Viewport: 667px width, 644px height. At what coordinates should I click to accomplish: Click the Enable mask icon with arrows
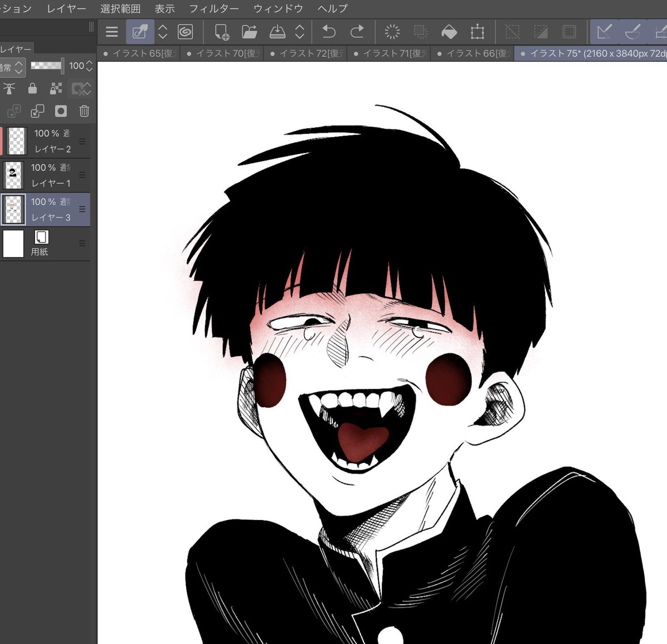tap(81, 88)
